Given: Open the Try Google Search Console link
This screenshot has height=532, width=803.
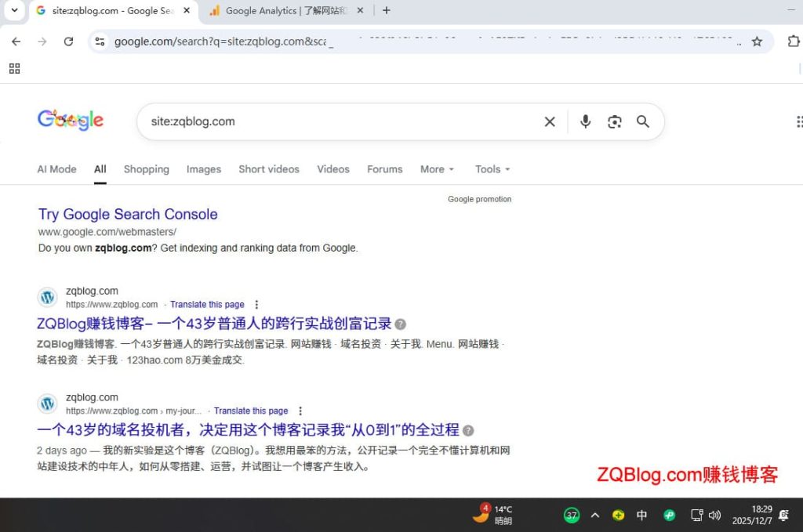Looking at the screenshot, I should (x=127, y=214).
